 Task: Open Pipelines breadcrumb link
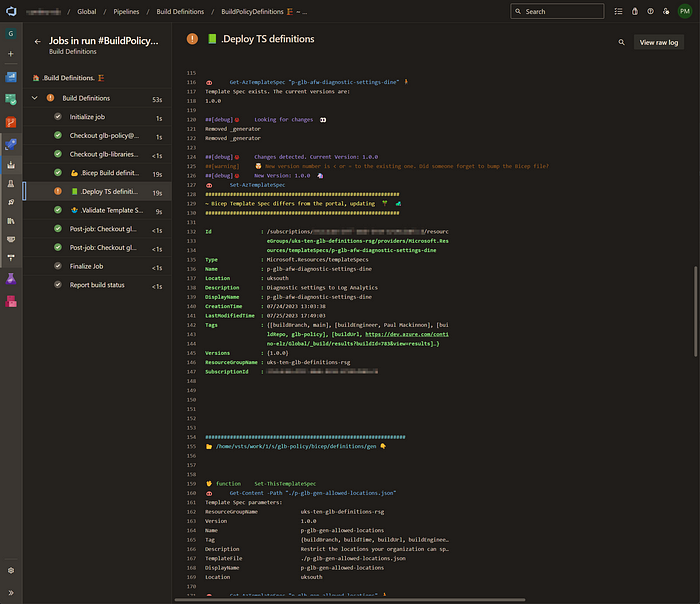point(126,12)
